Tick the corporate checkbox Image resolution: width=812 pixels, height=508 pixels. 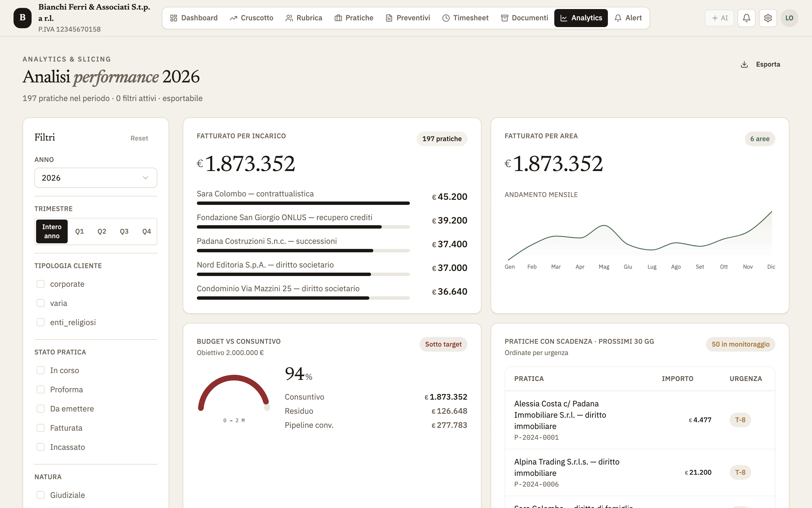tap(41, 284)
